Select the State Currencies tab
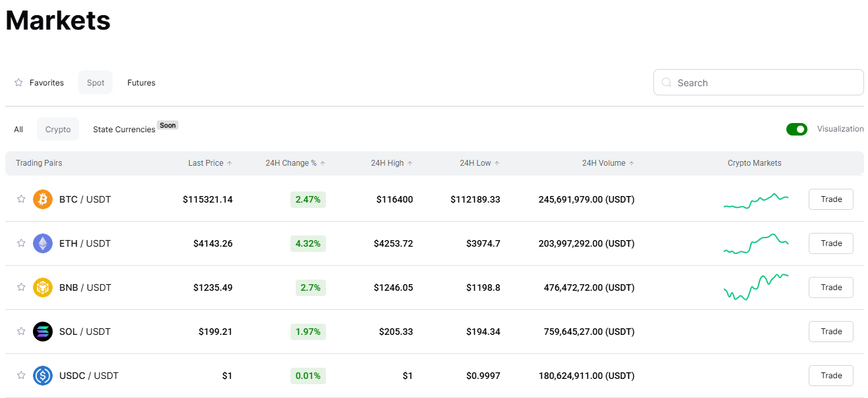The height and width of the screenshot is (398, 868). click(124, 130)
